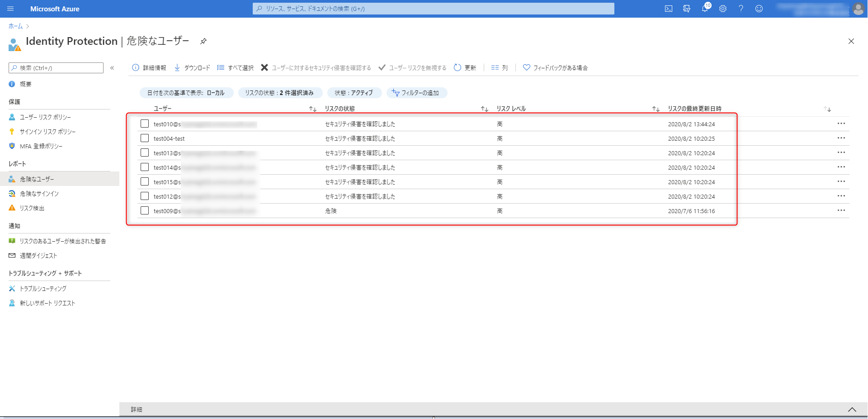The image size is (868, 419).
Task: Open 新しいサポート リクエスト
Action: pyautogui.click(x=47, y=303)
